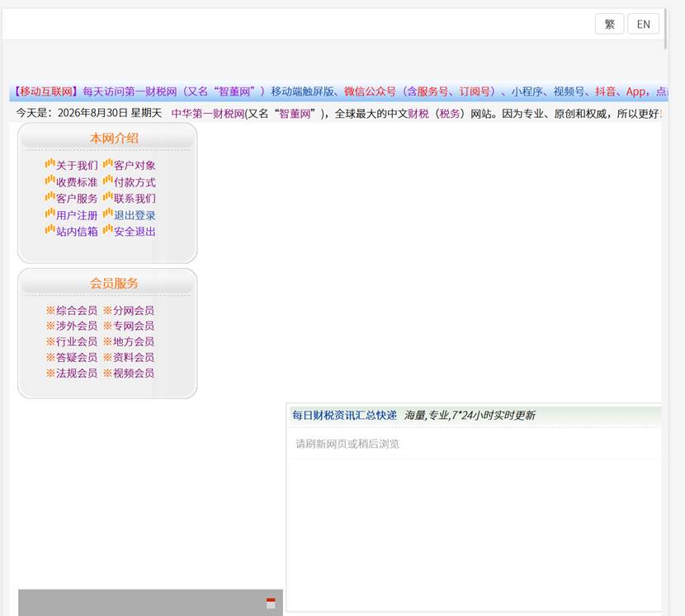Click bar icon beside 用户注册

(50, 213)
